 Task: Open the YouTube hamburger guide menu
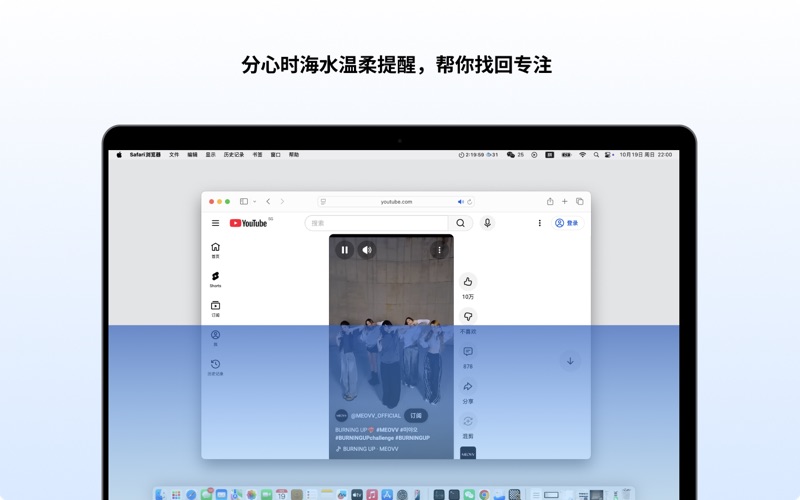tap(215, 223)
